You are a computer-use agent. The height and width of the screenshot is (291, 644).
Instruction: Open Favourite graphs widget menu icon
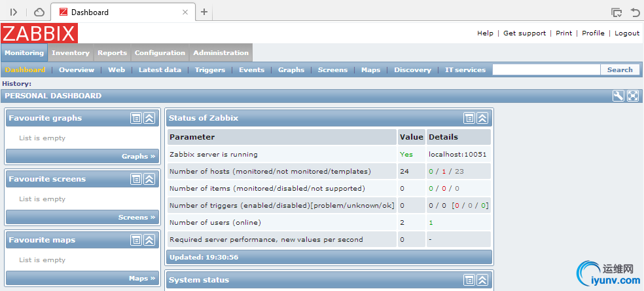136,119
